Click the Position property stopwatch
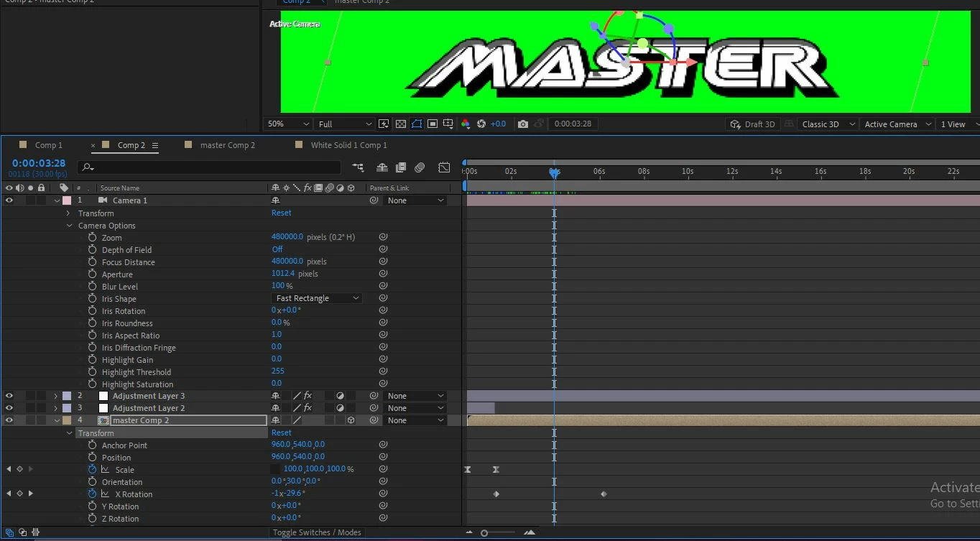 point(92,457)
